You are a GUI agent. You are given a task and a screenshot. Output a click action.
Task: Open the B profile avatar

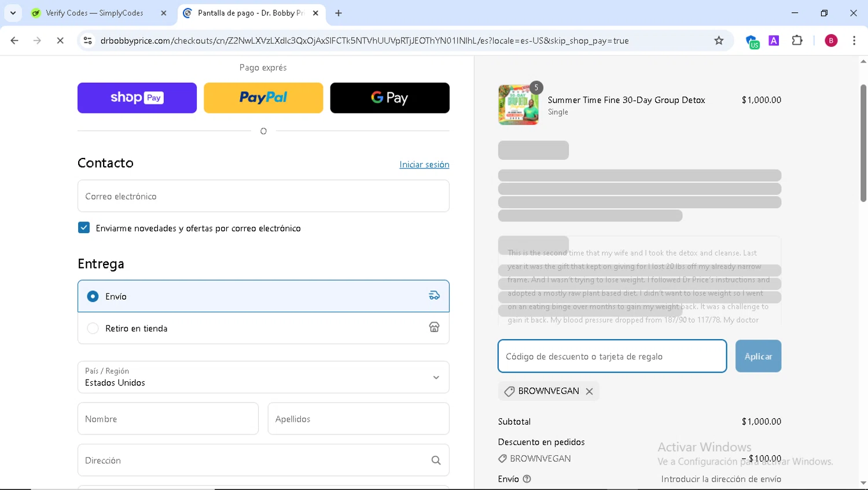831,40
